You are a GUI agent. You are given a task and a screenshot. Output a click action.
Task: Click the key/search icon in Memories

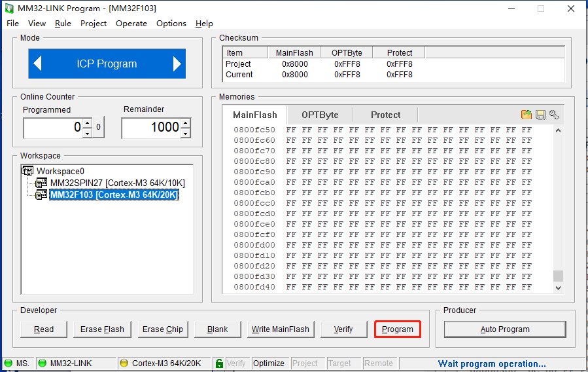[x=554, y=115]
